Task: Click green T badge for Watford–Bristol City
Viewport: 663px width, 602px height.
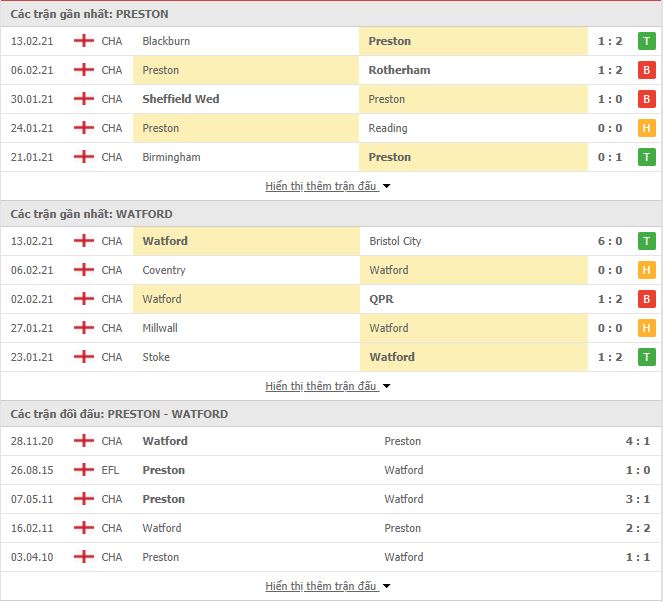Action: click(x=647, y=241)
